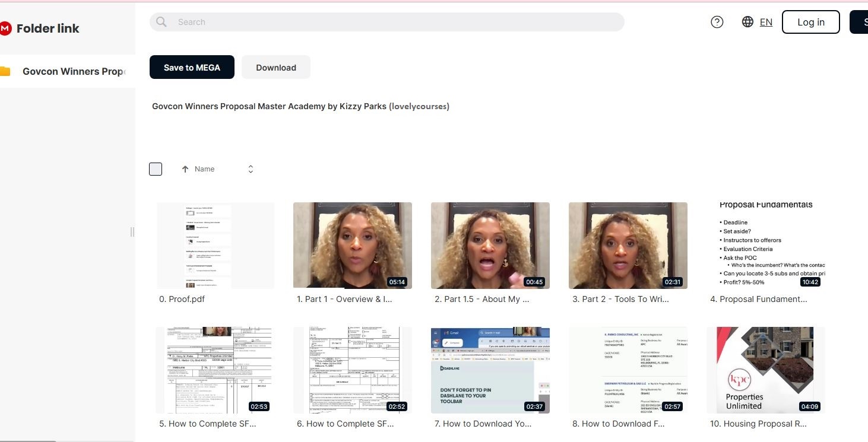Screen dimensions: 868x442
Task: Open the help question mark icon
Action: 717,22
